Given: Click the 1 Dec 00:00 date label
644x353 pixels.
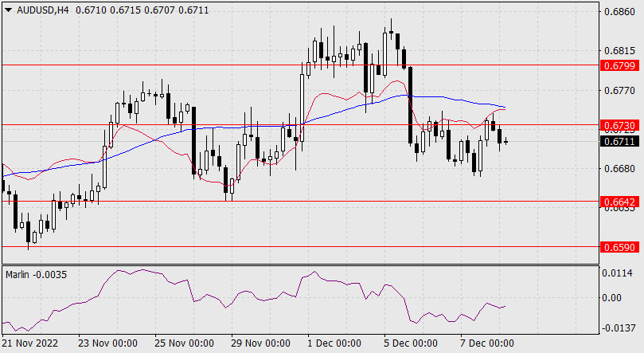Looking at the screenshot, I should [x=334, y=343].
